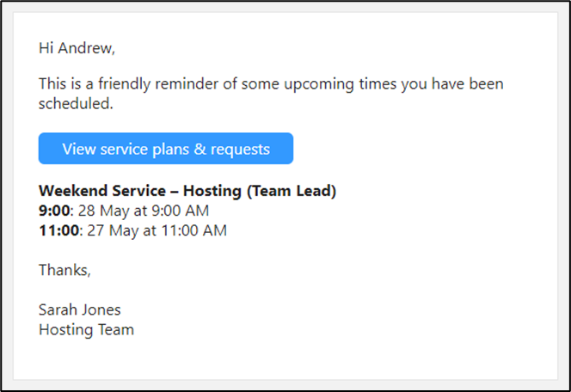Select the bold 9:00 time label
This screenshot has height=392, width=571.
coord(54,211)
